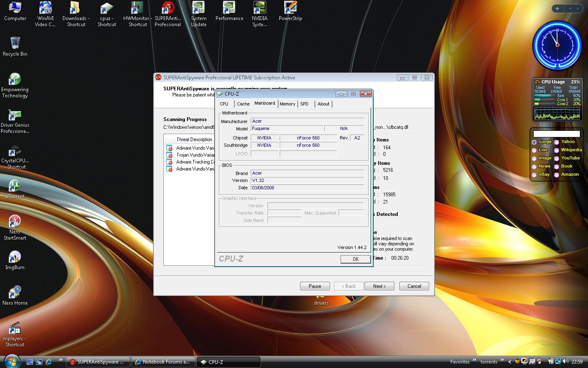The width and height of the screenshot is (588, 368).
Task: Open WinAVI Video Converter desktop icon
Action: [x=45, y=14]
